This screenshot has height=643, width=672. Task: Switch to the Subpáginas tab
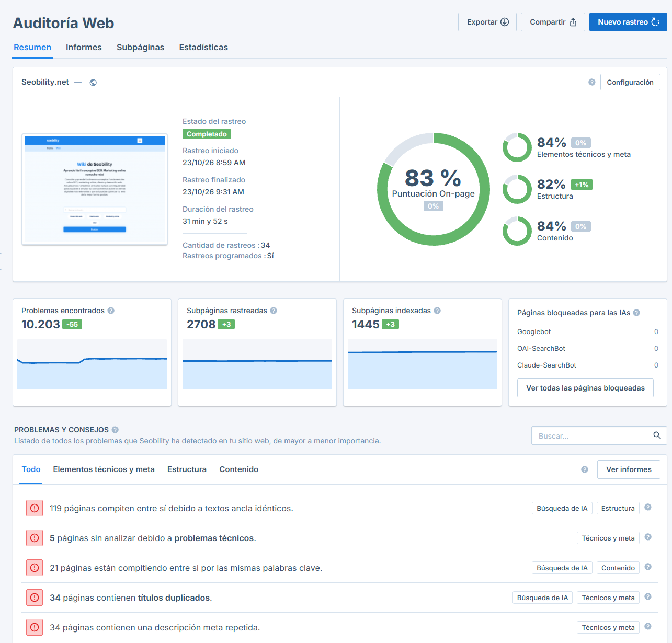click(140, 47)
